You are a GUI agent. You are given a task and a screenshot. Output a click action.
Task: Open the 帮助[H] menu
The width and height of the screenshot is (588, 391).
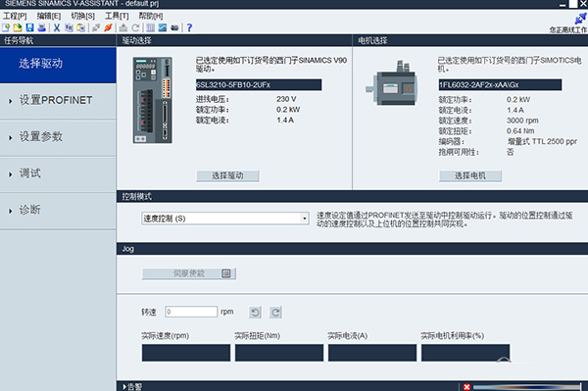(151, 16)
